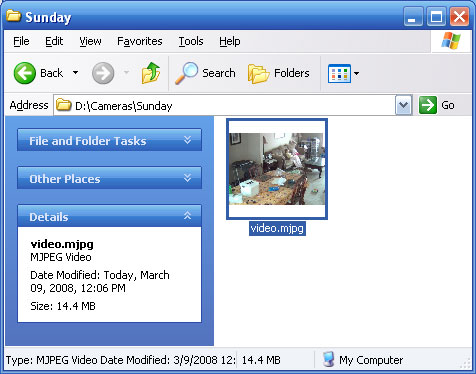Click the address path text field

(x=224, y=105)
